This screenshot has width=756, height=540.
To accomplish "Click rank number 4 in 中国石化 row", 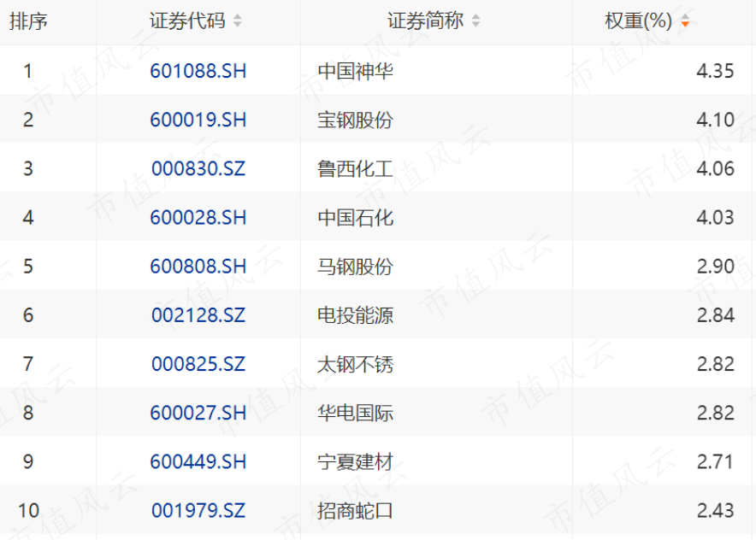I will [x=28, y=218].
